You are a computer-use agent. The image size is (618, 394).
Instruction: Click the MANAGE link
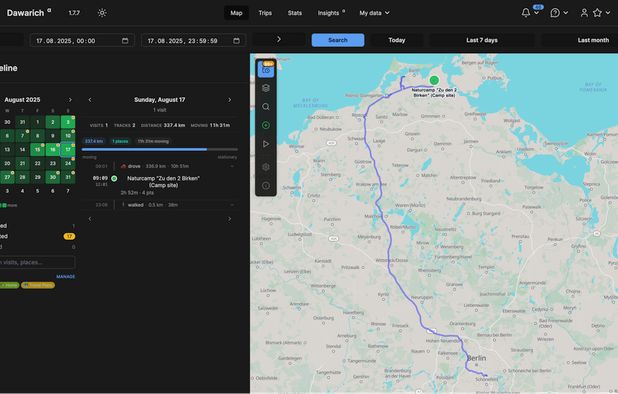[x=65, y=277]
